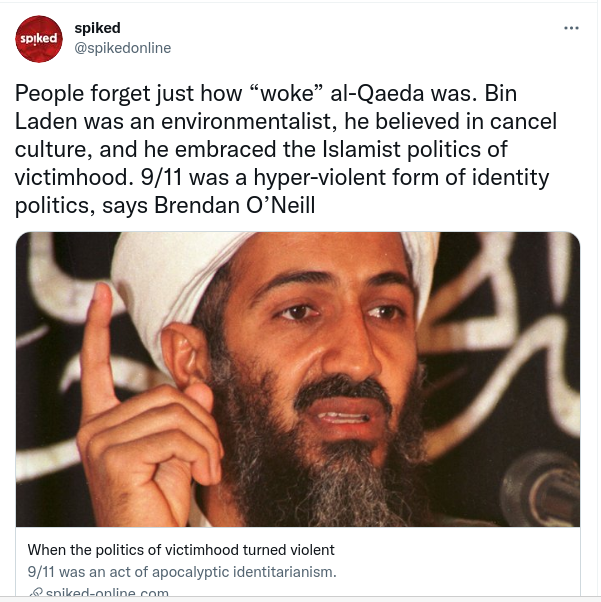Open the Bin Laden article preview image
The height and width of the screenshot is (602, 601).
300,380
